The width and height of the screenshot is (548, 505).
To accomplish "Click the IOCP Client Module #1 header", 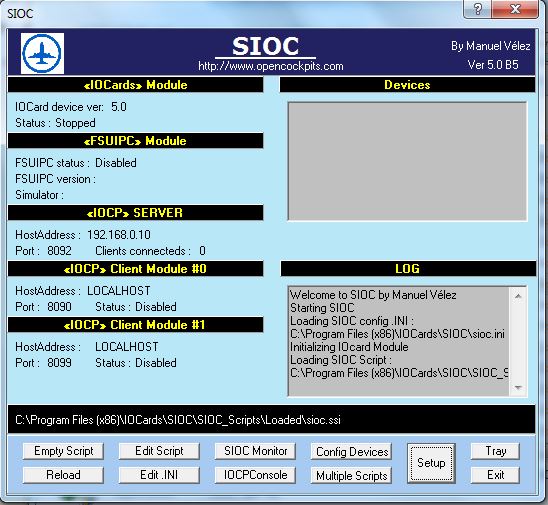I will pos(135,325).
